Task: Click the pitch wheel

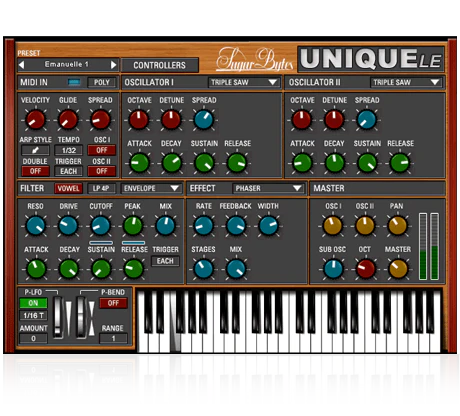Action: [x=81, y=317]
